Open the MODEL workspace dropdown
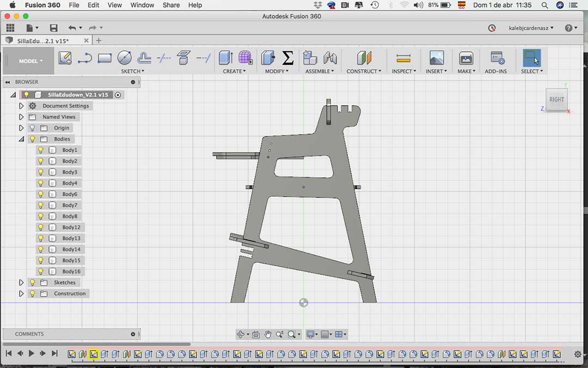 coord(30,61)
